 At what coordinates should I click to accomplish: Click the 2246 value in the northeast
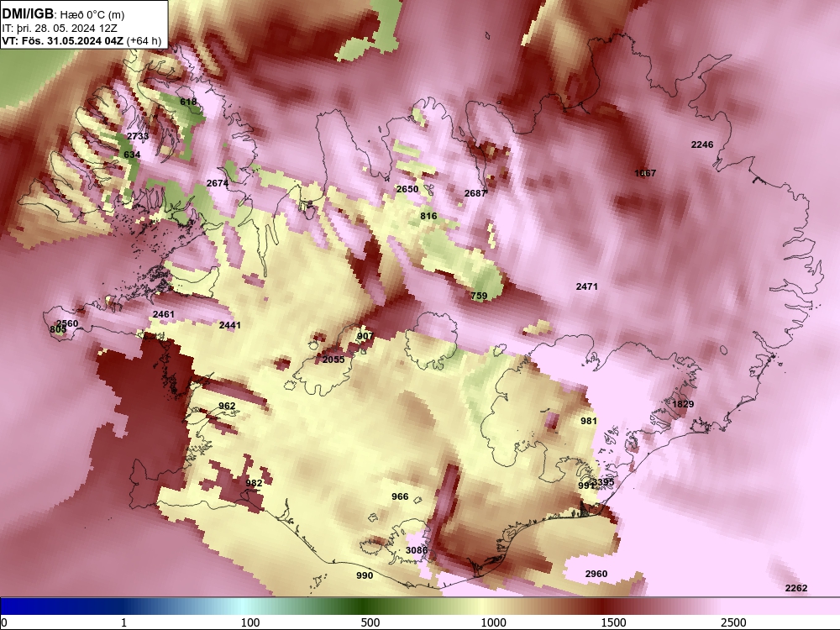(702, 144)
